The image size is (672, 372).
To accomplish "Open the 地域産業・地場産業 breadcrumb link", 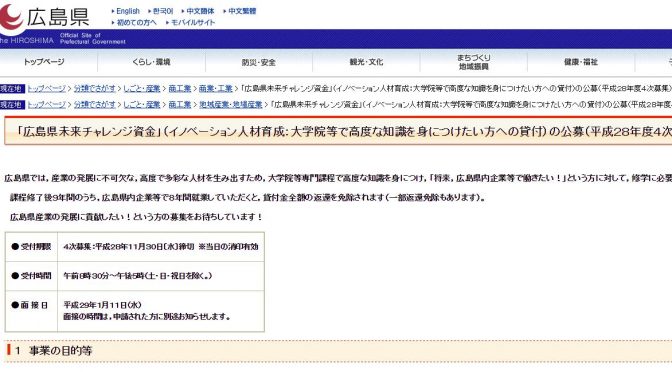I will 231,104.
